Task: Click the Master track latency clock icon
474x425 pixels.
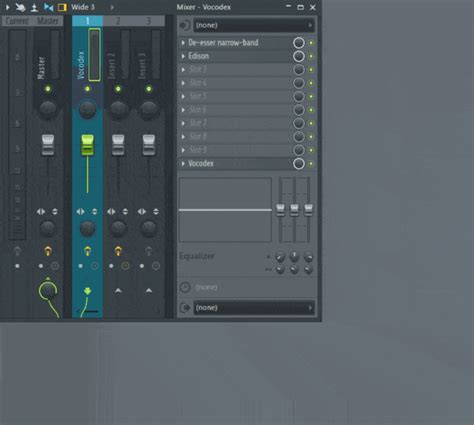Action: point(55,266)
